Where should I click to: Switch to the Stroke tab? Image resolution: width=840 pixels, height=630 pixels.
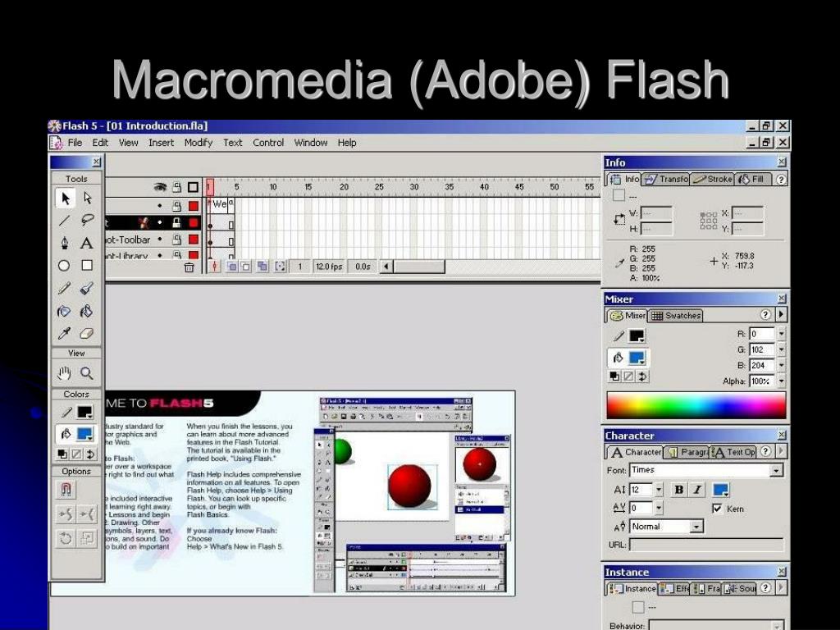pyautogui.click(x=713, y=180)
